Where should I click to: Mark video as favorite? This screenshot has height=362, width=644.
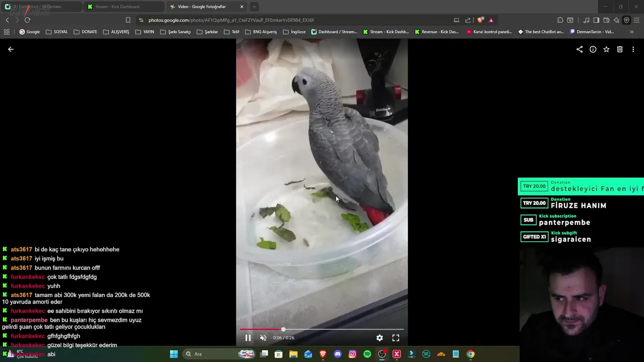pyautogui.click(x=606, y=49)
